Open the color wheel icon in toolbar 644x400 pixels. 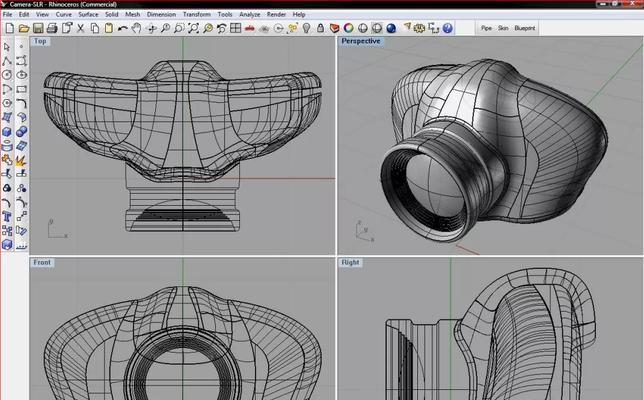coord(348,28)
